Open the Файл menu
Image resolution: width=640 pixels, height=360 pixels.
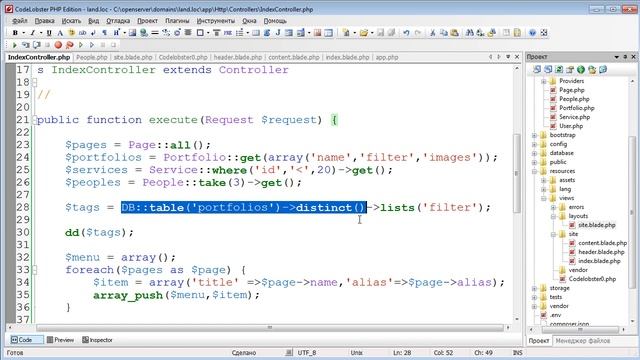pos(20,20)
